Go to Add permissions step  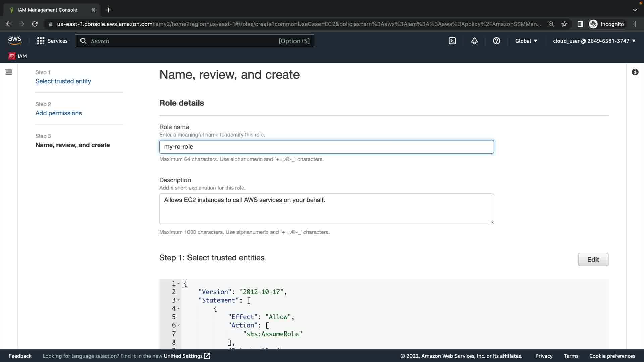59,113
